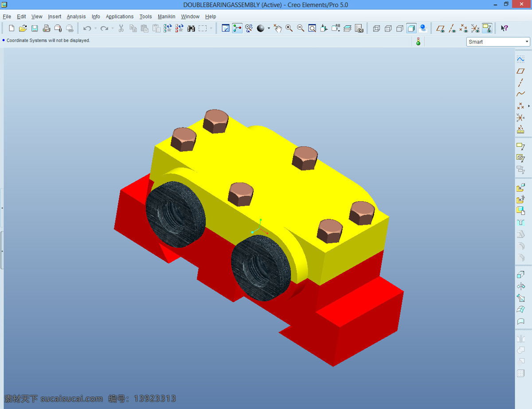Open the Insert menu
The width and height of the screenshot is (532, 409).
(x=55, y=16)
